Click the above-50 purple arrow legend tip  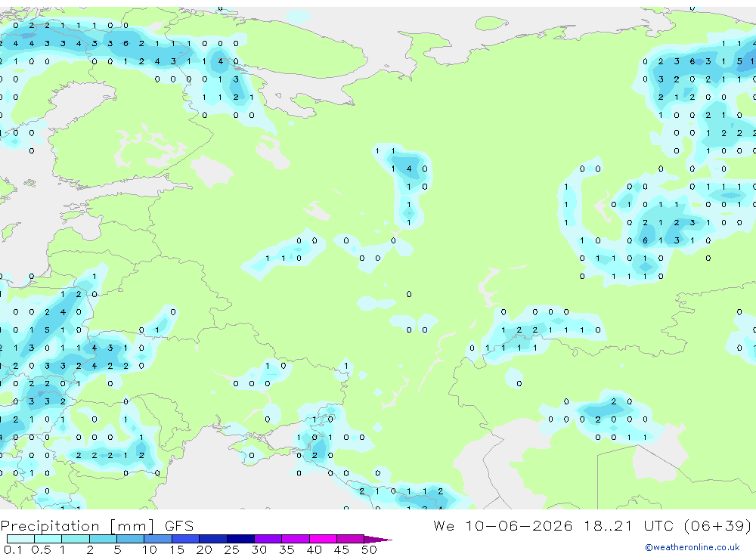[x=378, y=540]
